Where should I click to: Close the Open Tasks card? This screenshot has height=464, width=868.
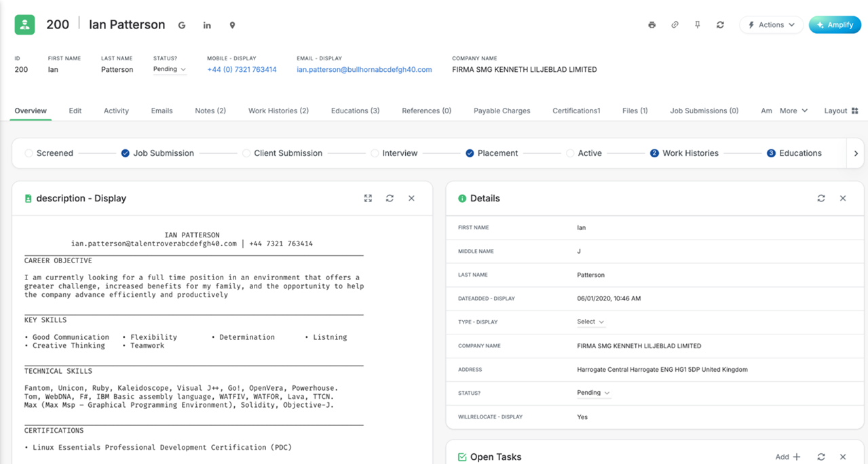click(x=843, y=457)
